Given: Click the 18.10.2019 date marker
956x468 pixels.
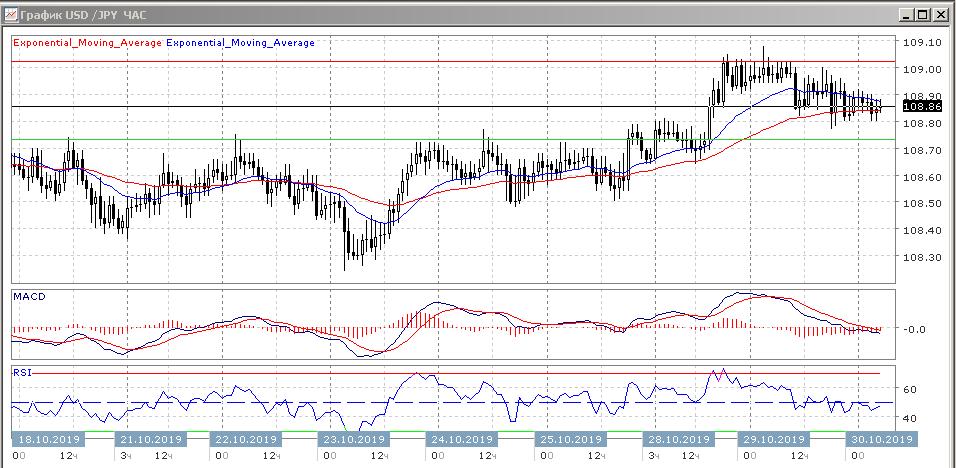Looking at the screenshot, I should pyautogui.click(x=48, y=439).
